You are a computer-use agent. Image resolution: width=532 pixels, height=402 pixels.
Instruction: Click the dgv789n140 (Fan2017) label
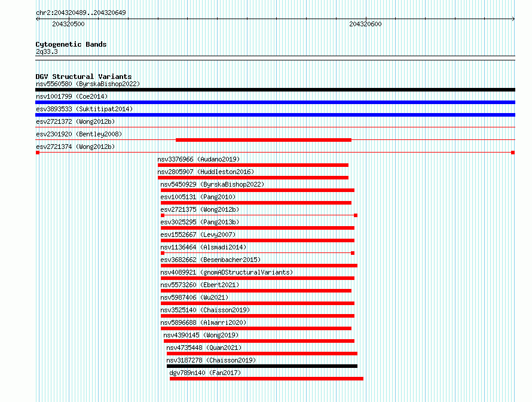click(x=205, y=373)
